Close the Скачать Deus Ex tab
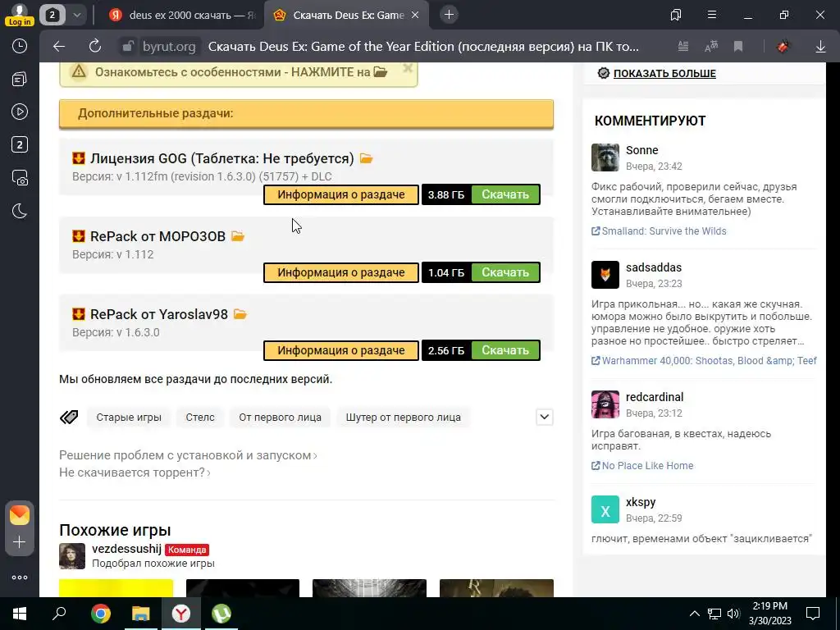This screenshot has height=630, width=840. (414, 15)
